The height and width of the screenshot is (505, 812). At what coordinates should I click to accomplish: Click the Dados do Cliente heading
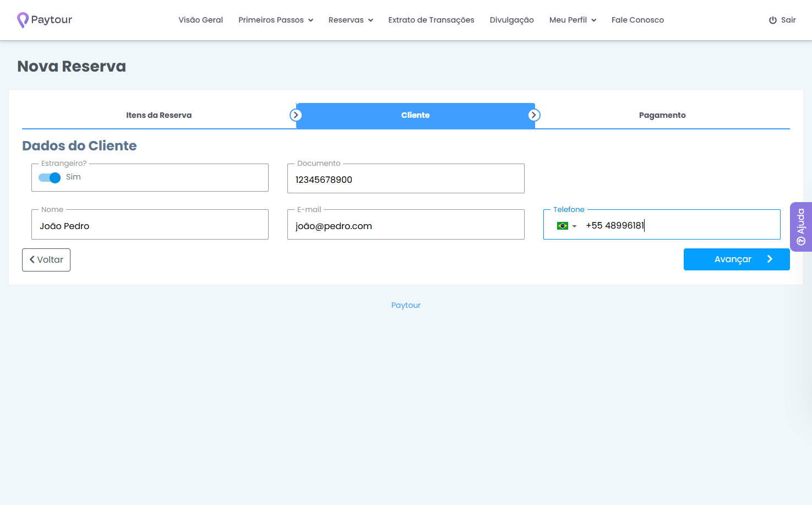point(79,145)
